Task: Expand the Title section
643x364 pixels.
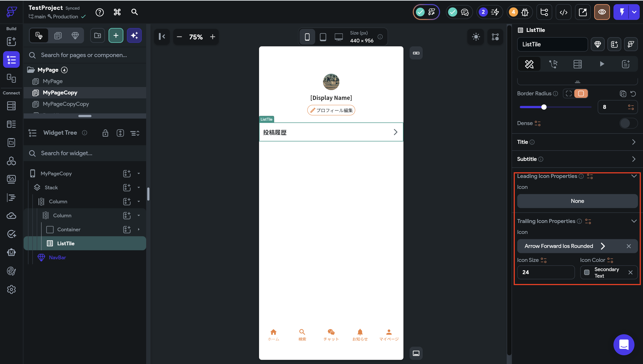Action: [634, 142]
